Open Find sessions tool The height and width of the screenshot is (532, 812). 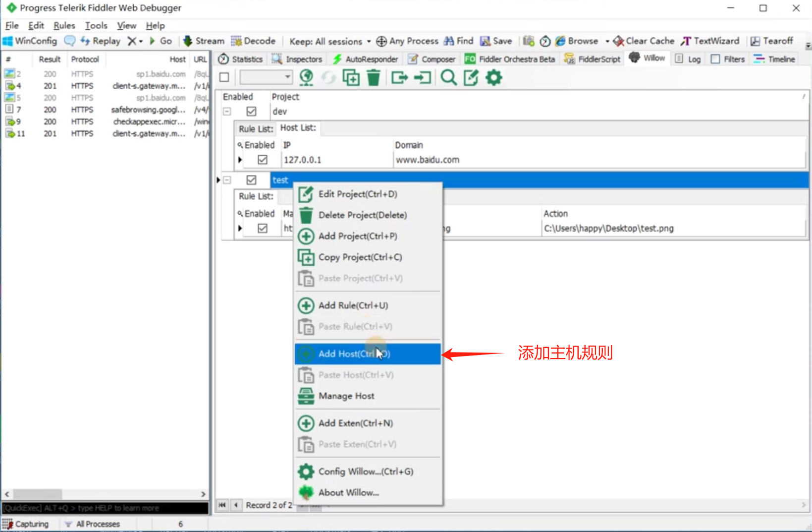[459, 41]
